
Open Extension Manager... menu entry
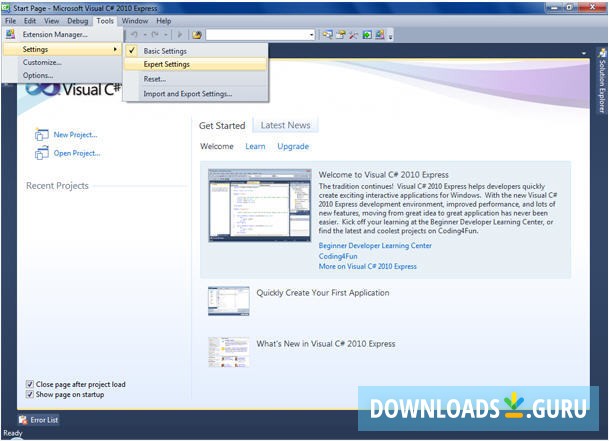(x=62, y=34)
